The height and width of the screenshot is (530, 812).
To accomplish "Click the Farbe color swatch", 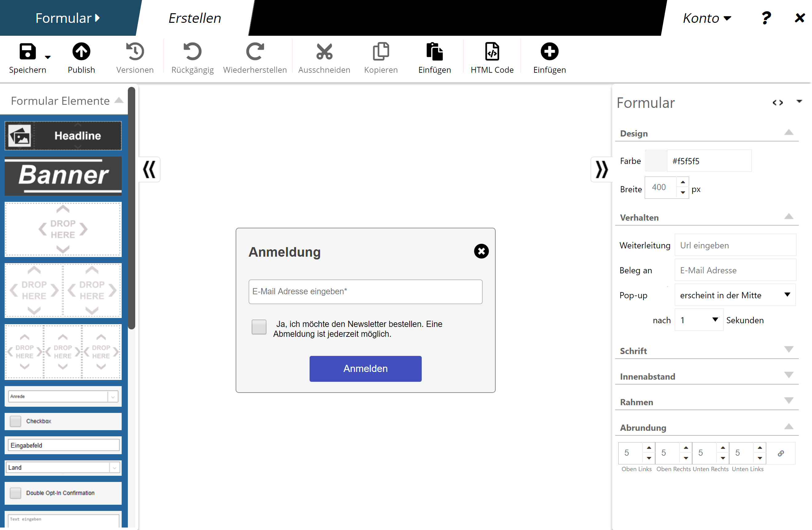I will pos(656,161).
